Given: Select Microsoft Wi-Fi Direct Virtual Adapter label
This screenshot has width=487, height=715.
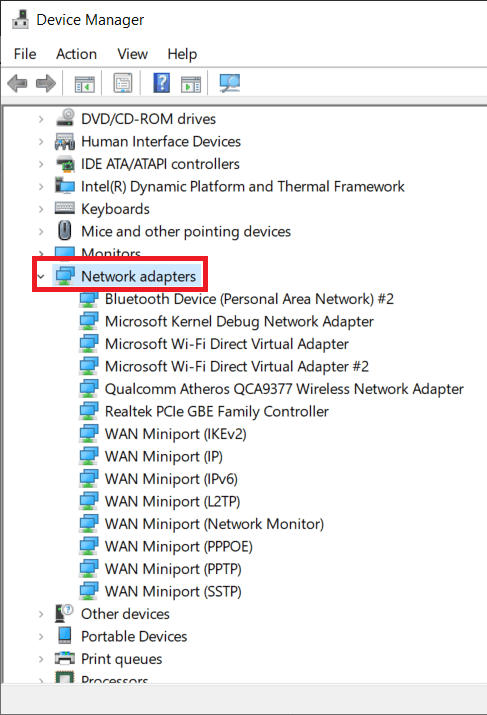Looking at the screenshot, I should (227, 344).
